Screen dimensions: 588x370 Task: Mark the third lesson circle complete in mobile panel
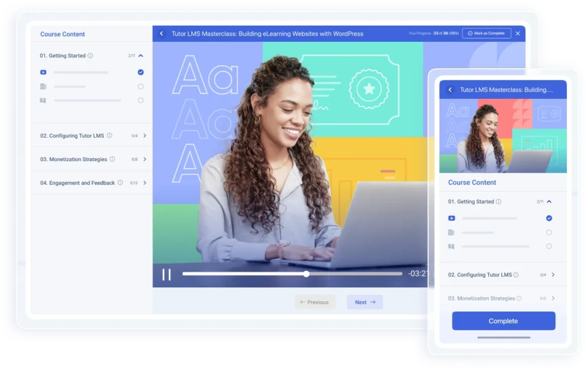pos(549,246)
